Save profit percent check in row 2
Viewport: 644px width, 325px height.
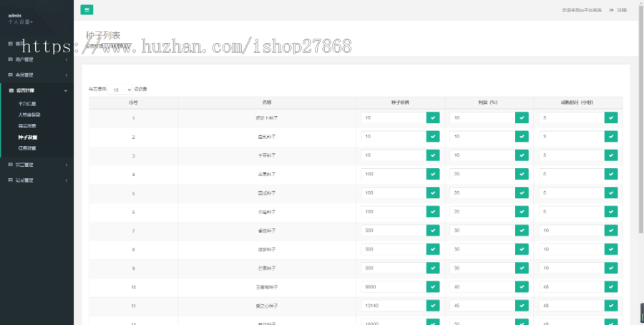522,137
